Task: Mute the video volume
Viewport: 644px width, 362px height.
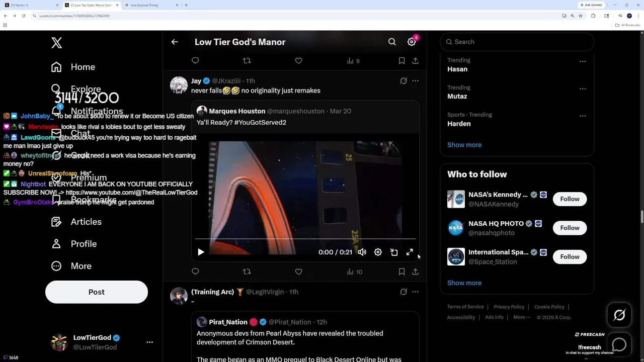Action: click(x=362, y=252)
